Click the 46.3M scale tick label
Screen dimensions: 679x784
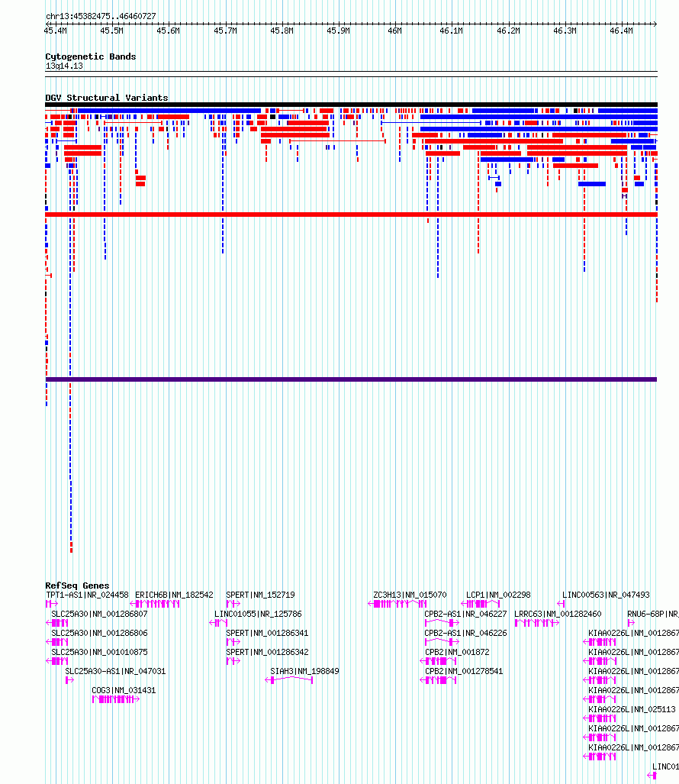click(x=565, y=31)
